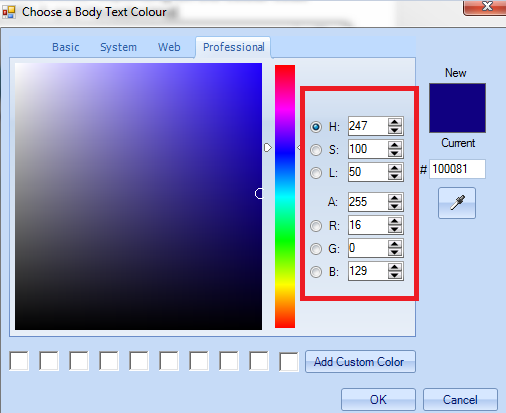Select the R red radio button
The height and width of the screenshot is (413, 506).
click(316, 226)
